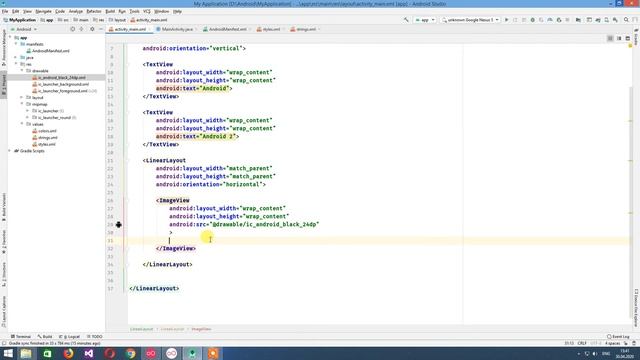Open the Event Log
The height and width of the screenshot is (360, 640).
click(618, 337)
